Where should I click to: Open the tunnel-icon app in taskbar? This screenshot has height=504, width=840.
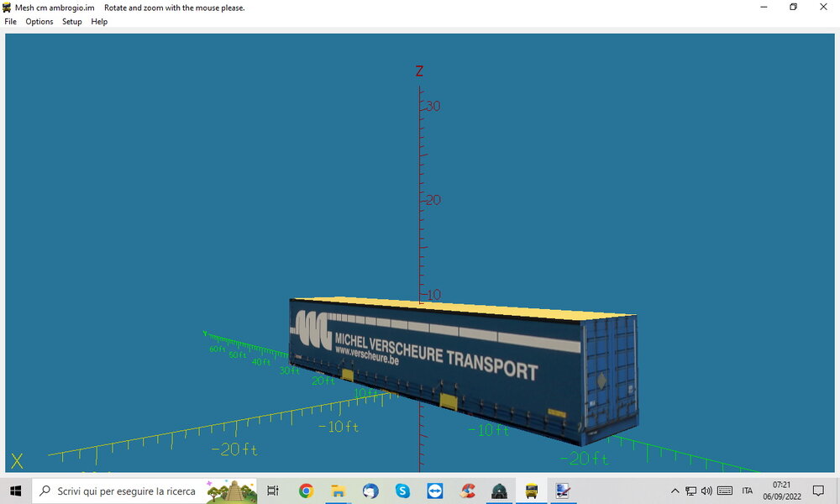click(499, 491)
